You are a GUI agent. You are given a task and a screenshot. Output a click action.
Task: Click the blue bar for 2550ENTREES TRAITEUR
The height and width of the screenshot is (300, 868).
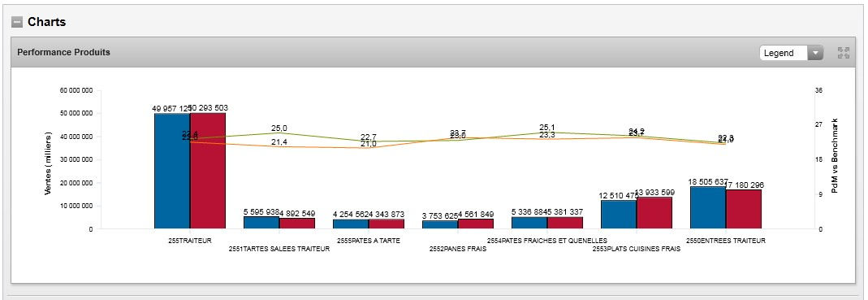coord(709,207)
